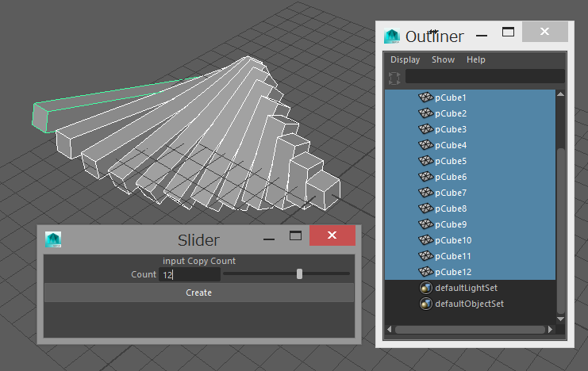Click the pCube7 mesh icon in Outliner
Viewport: 588px width, 371px height.
425,193
